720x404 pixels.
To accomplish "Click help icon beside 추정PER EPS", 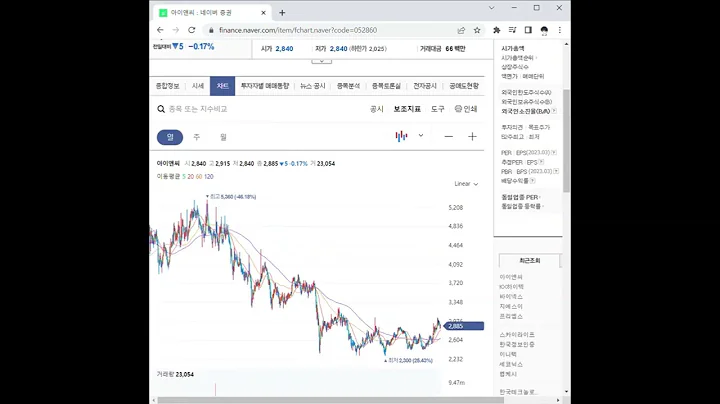I will coord(541,162).
